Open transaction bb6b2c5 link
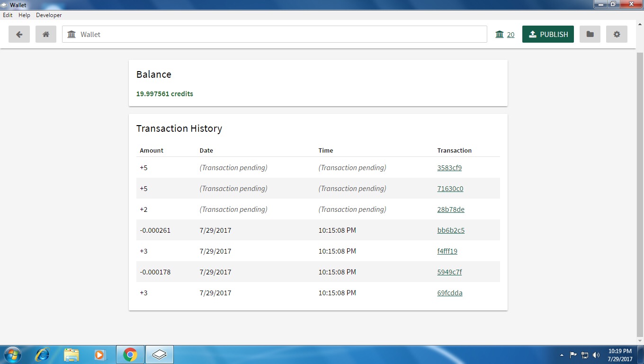Image resolution: width=644 pixels, height=364 pixels. (451, 230)
